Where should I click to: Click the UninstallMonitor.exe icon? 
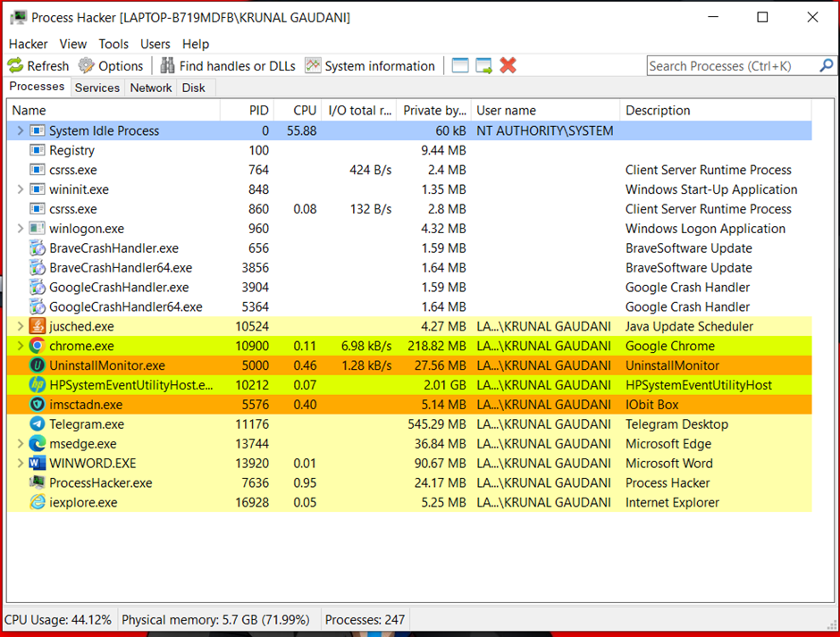point(37,365)
